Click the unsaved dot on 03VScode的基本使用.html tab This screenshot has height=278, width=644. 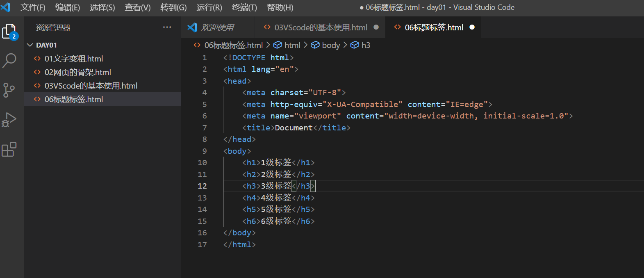(376, 27)
